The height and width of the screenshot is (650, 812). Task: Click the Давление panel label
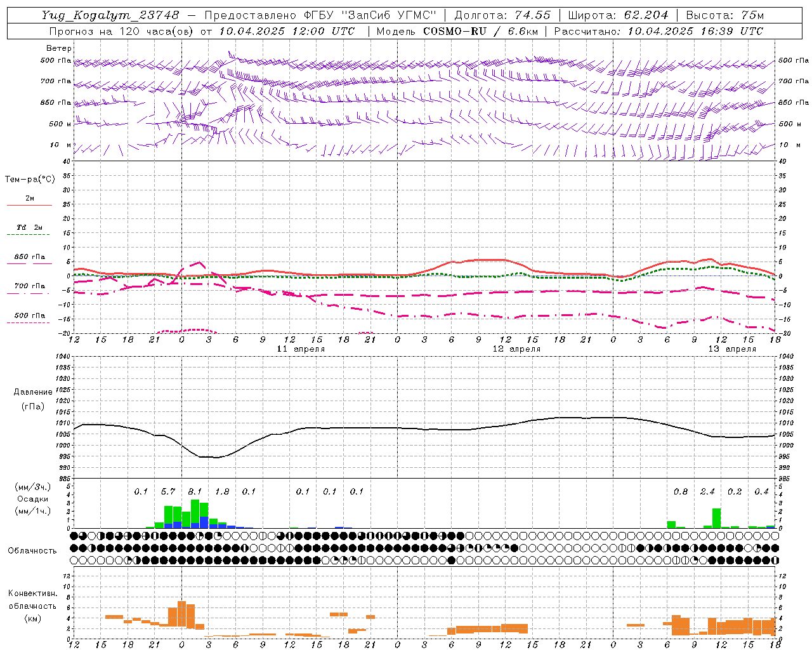click(x=33, y=392)
